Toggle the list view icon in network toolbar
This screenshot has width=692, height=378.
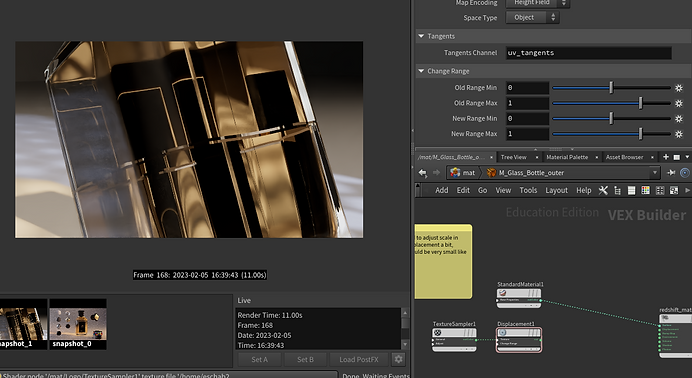pos(632,191)
